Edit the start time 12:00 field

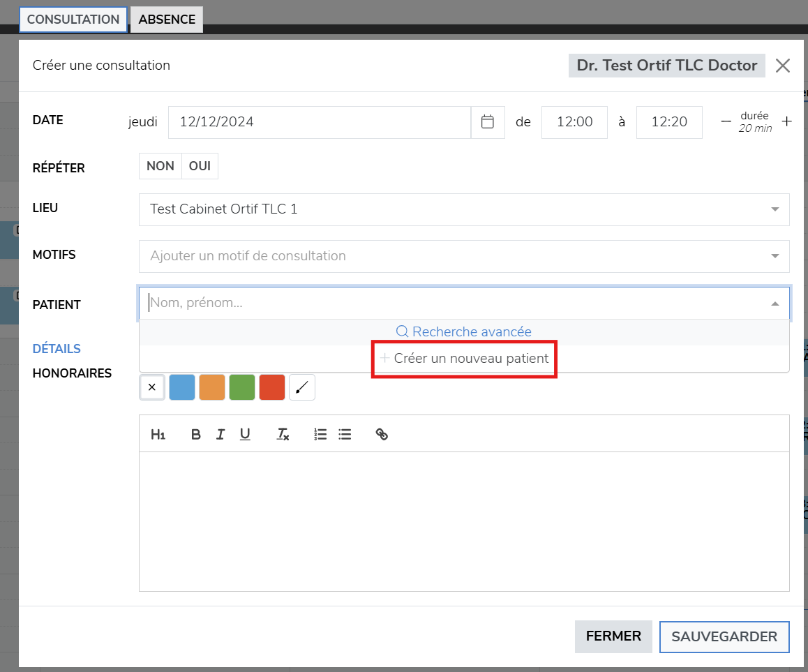pyautogui.click(x=574, y=122)
